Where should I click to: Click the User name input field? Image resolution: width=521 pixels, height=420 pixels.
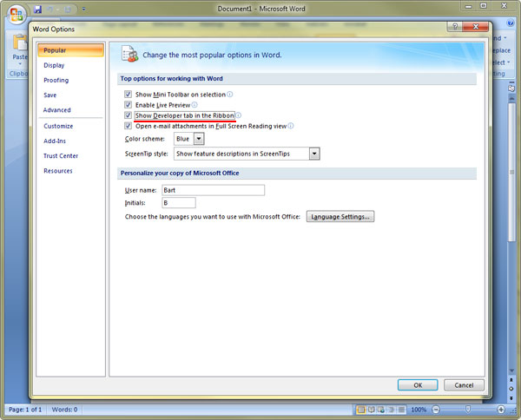click(213, 190)
